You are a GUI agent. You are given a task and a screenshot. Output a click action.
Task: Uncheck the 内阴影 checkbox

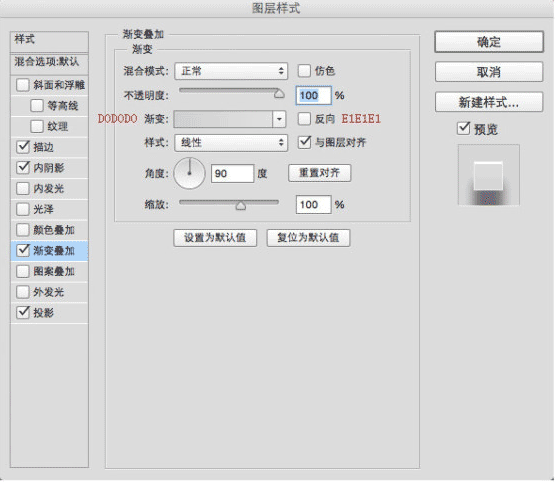pyautogui.click(x=23, y=167)
